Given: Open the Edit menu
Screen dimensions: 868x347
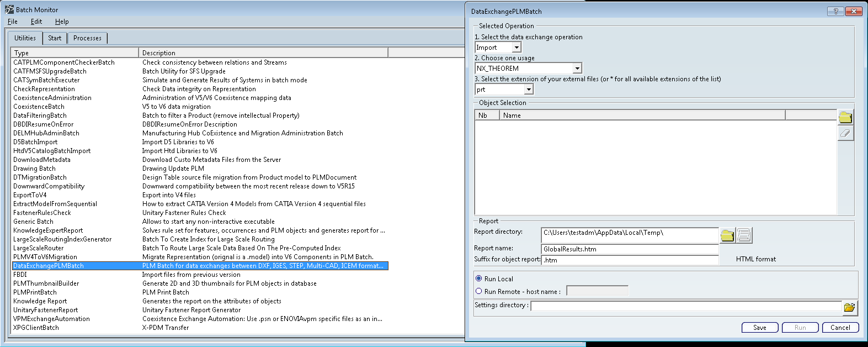Looking at the screenshot, I should pyautogui.click(x=36, y=22).
